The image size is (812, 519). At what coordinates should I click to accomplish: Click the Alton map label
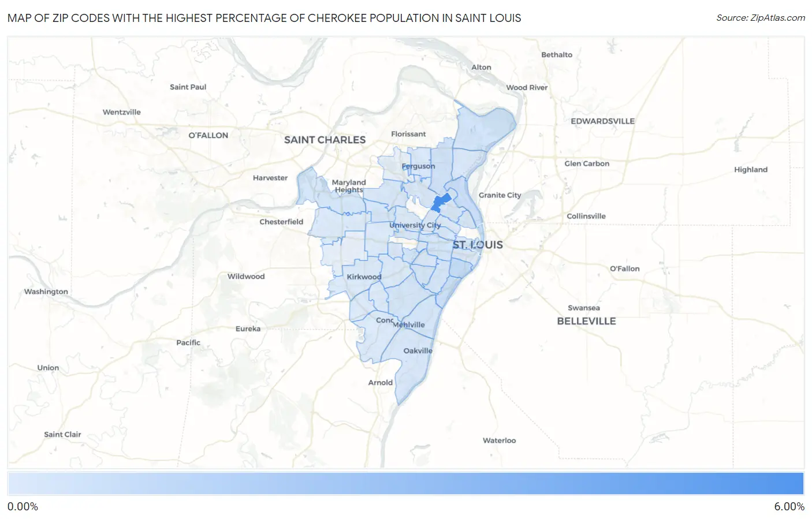click(x=481, y=68)
